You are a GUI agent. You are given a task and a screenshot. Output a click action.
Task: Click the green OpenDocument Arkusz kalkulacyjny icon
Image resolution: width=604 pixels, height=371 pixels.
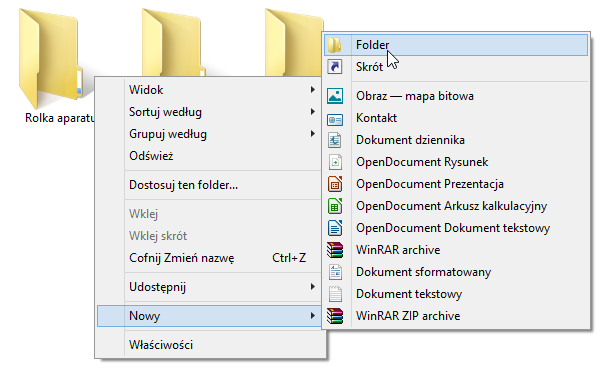pyautogui.click(x=335, y=206)
